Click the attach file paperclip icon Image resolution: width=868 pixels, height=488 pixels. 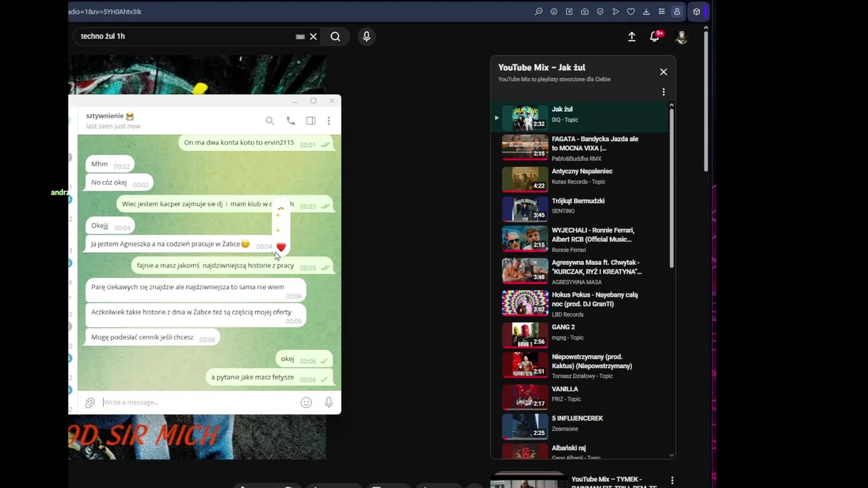[x=90, y=403]
